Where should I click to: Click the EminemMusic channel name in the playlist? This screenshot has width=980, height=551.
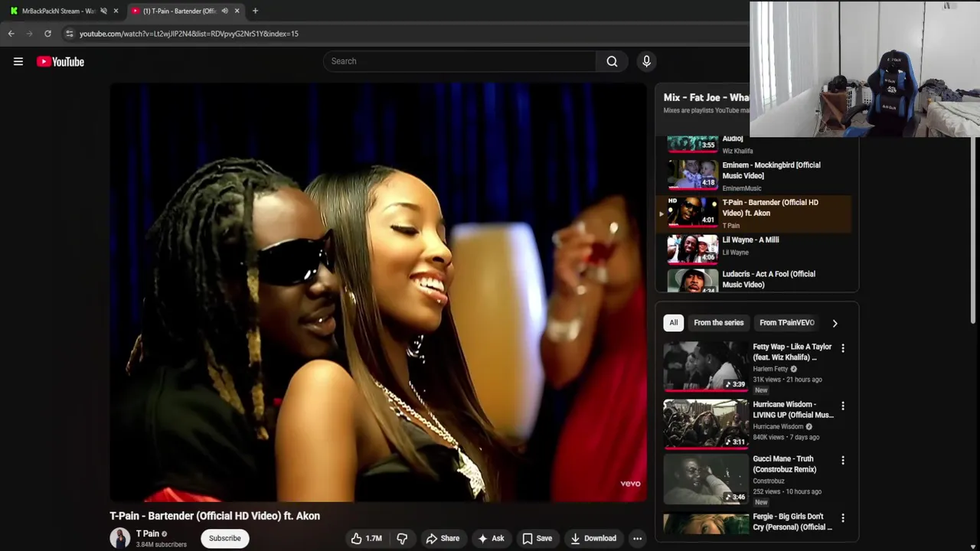742,188
